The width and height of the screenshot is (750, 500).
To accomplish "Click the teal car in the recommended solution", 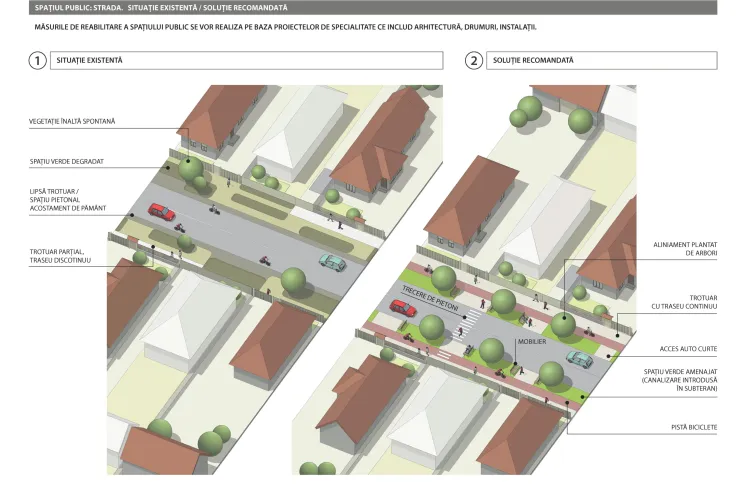I will point(580,359).
